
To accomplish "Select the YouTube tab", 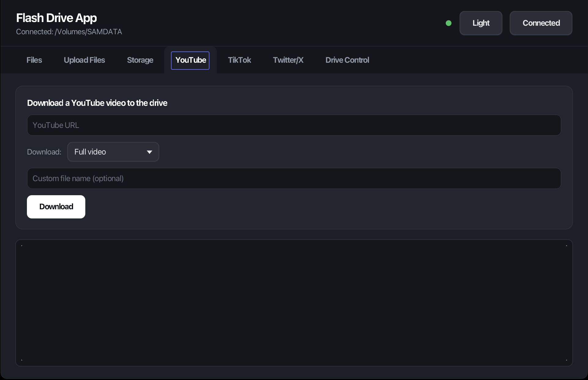I will click(x=190, y=60).
